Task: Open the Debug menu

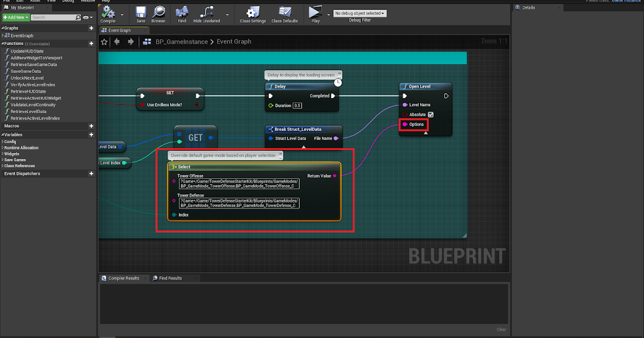Action: pos(68,2)
